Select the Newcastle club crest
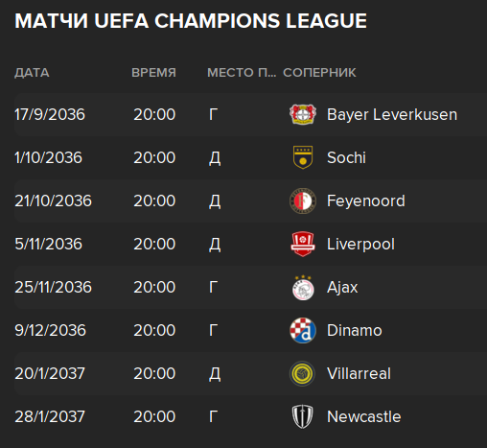Image resolution: width=487 pixels, height=448 pixels. (x=302, y=416)
